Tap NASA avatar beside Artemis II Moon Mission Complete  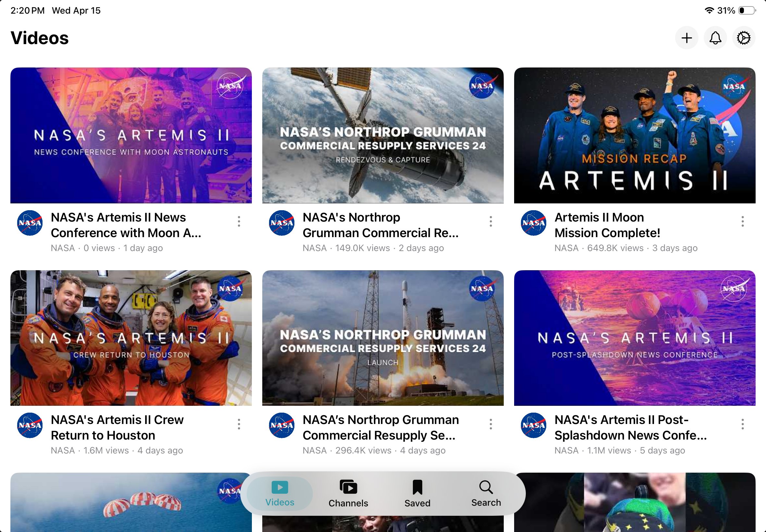(534, 223)
